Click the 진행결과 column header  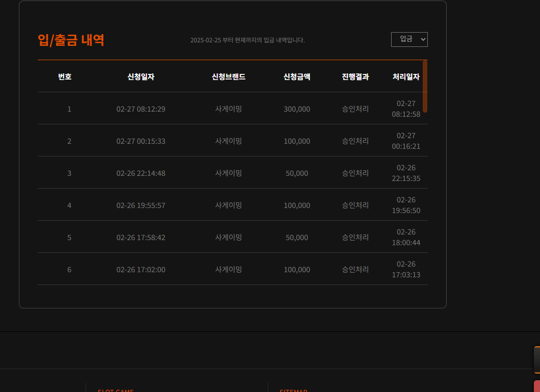(355, 77)
